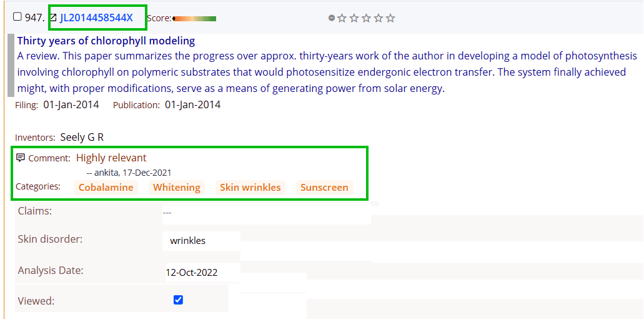Screen dimensions: 644x319
Task: Click the filing date 01-Jan-2014
Action: 71,105
